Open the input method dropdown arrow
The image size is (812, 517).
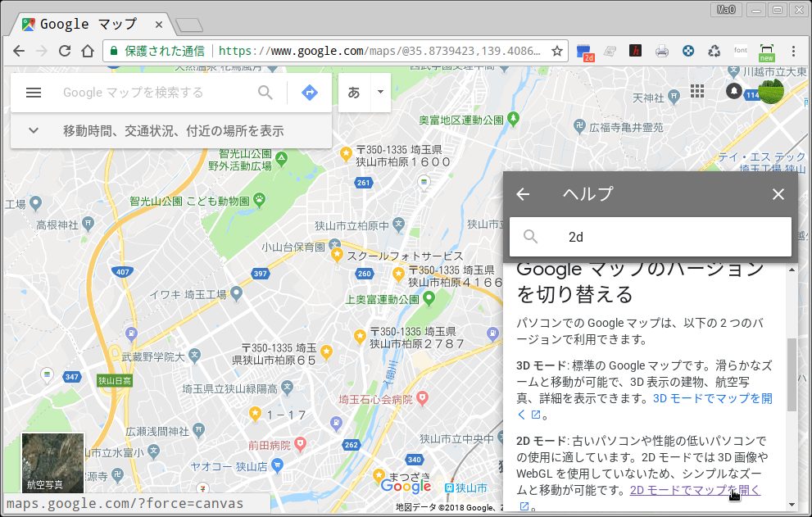pos(381,93)
